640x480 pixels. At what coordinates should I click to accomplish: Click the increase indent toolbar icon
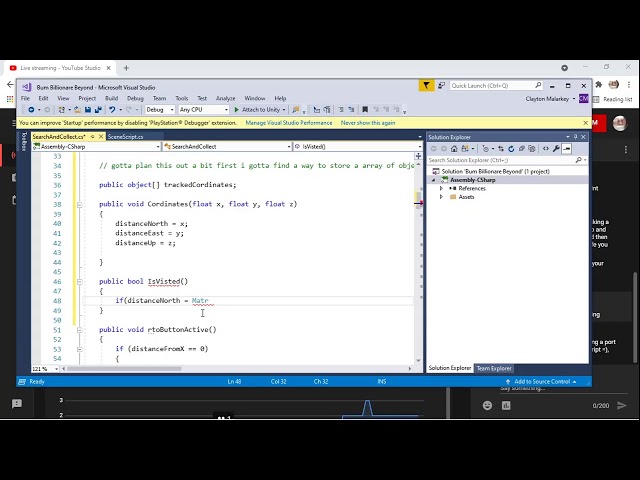[351, 110]
